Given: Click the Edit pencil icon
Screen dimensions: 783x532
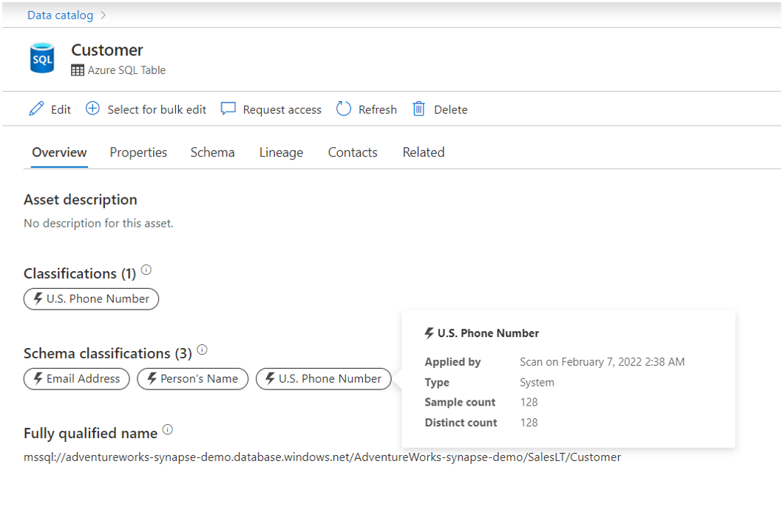Looking at the screenshot, I should point(36,109).
